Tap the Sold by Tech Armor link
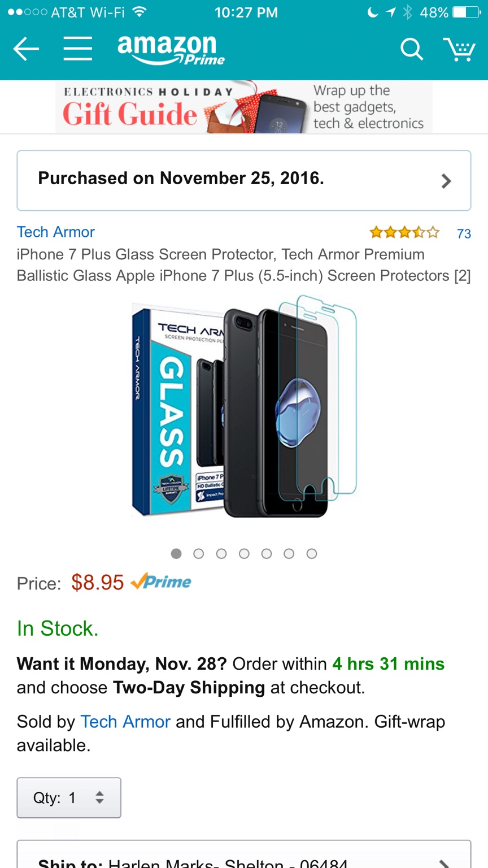Image resolution: width=488 pixels, height=868 pixels. pyautogui.click(x=125, y=722)
